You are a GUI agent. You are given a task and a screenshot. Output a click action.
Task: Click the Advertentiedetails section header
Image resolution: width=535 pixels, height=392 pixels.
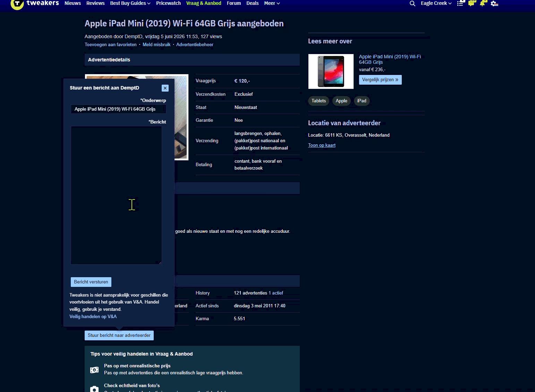pos(192,60)
